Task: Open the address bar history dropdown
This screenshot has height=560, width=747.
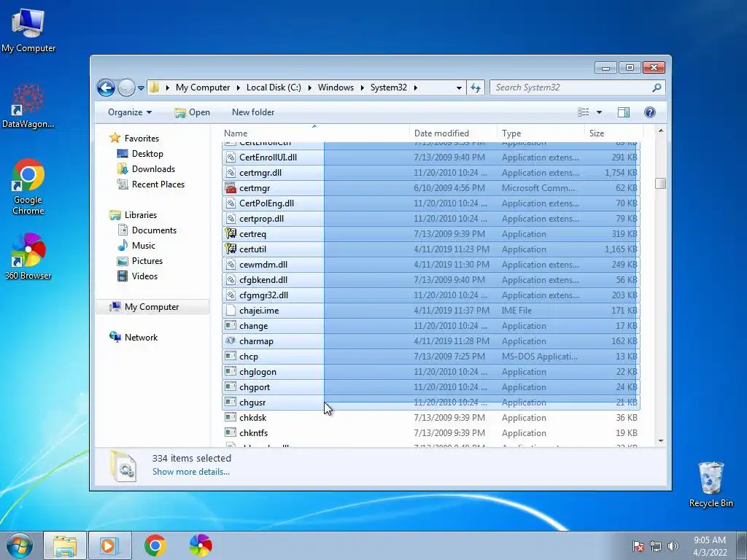Action: [459, 88]
